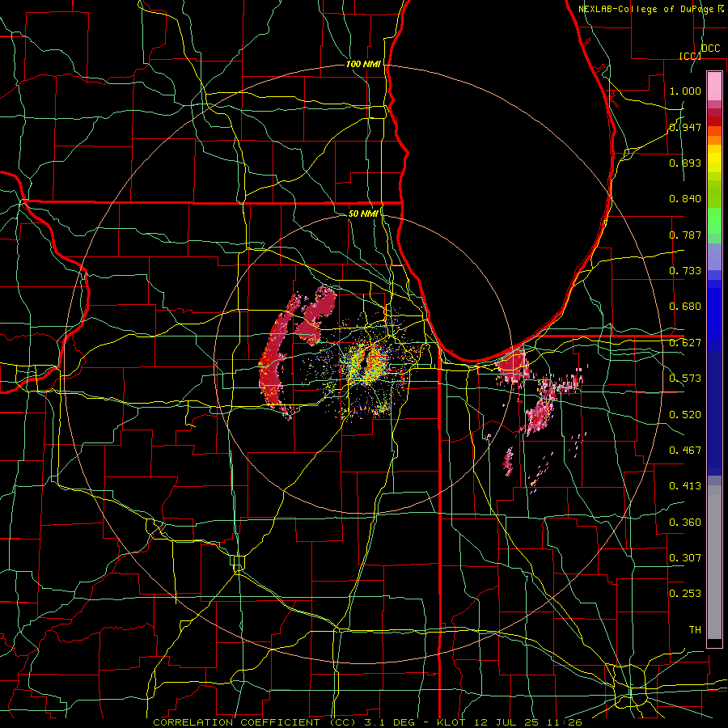Click the large crescent-shaped red echo west of radar
Screen dimensions: 728x728
pyautogui.click(x=274, y=358)
